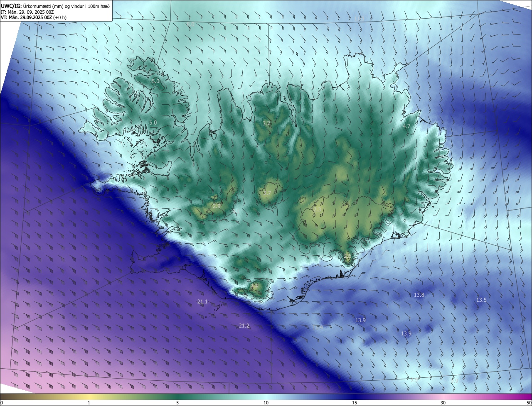Click the 13.5 value label on the map

point(481,300)
